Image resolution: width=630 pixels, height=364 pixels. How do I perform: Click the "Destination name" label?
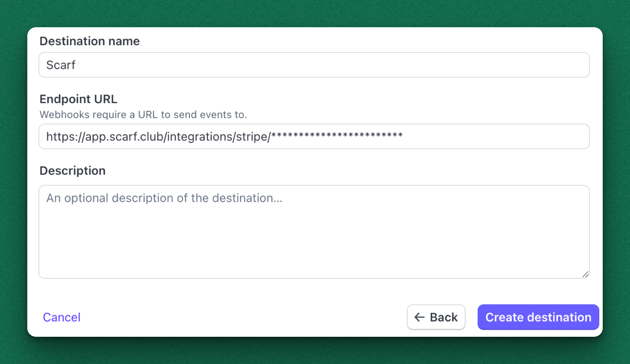pyautogui.click(x=89, y=41)
